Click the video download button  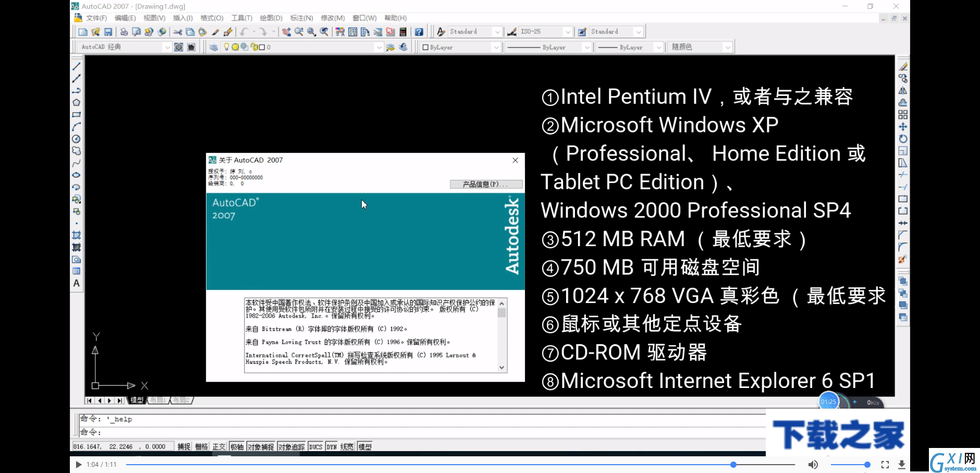pos(902,465)
